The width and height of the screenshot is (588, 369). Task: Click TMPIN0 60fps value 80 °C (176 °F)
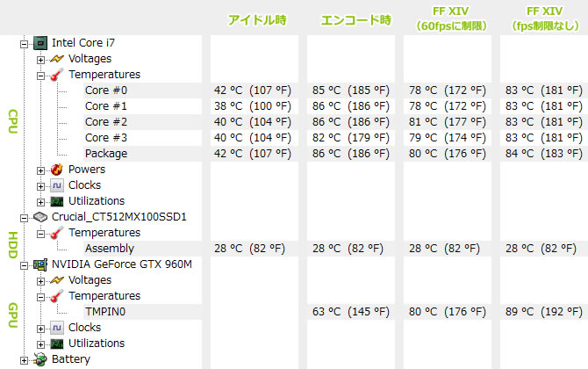point(448,312)
